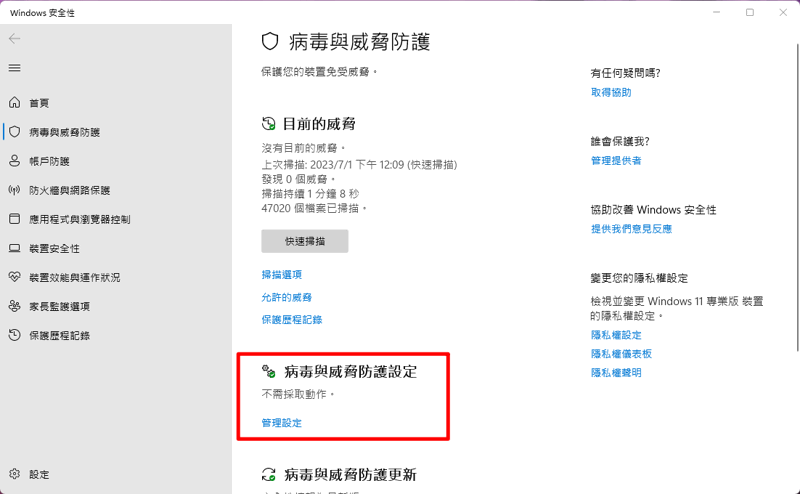This screenshot has width=800, height=494.
Task: Open 隱私權聲明 link
Action: 616,373
